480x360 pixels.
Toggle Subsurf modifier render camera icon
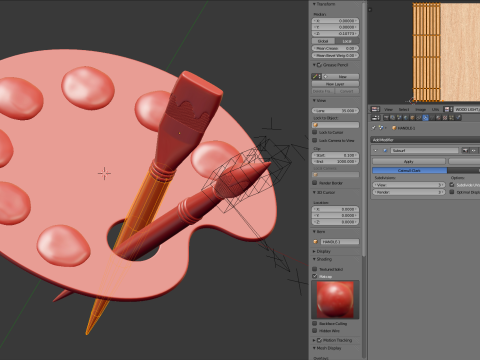tap(465, 150)
